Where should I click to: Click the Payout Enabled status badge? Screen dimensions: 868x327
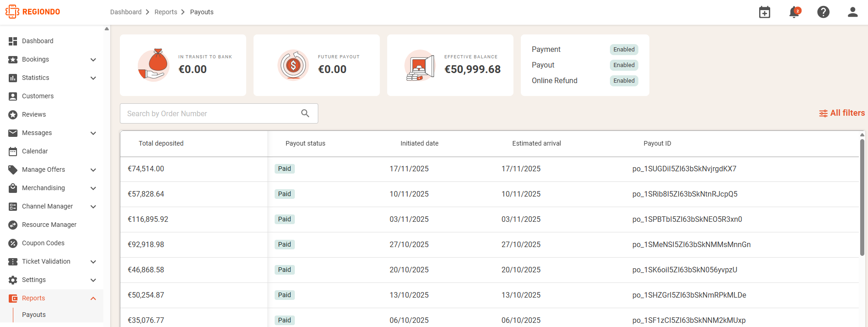(624, 65)
